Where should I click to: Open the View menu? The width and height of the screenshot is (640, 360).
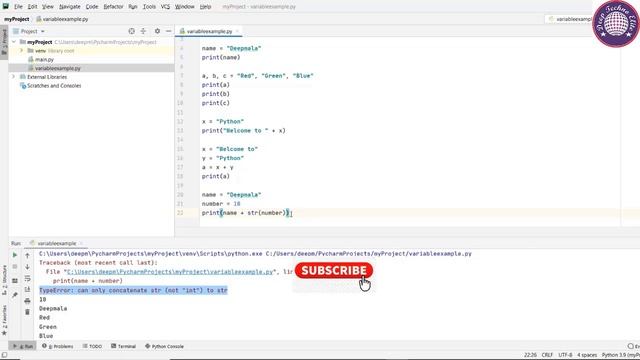pos(48,7)
